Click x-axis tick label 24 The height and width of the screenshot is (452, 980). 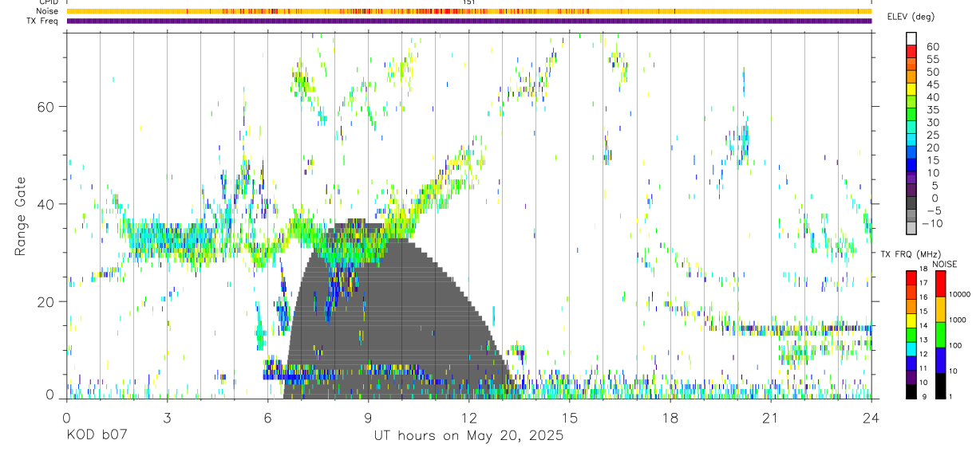click(x=871, y=418)
